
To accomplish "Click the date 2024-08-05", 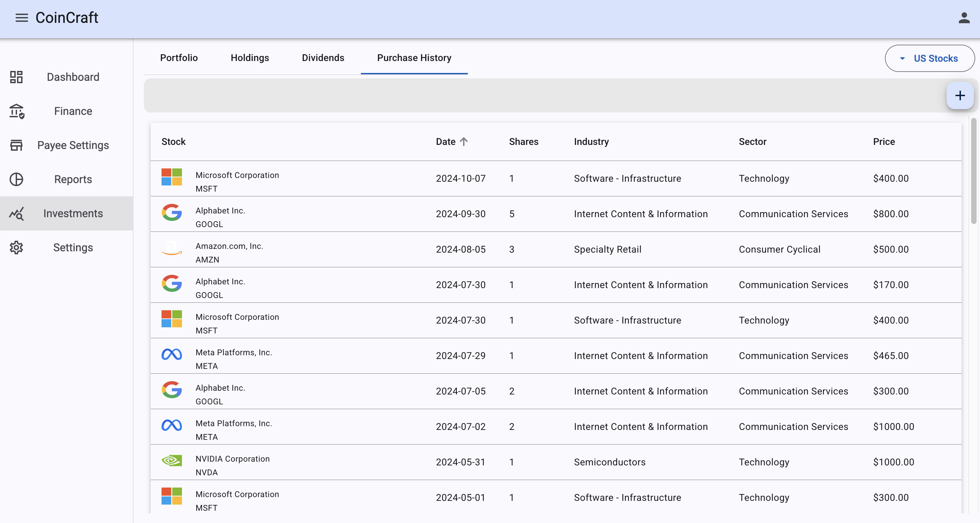I will pos(461,249).
